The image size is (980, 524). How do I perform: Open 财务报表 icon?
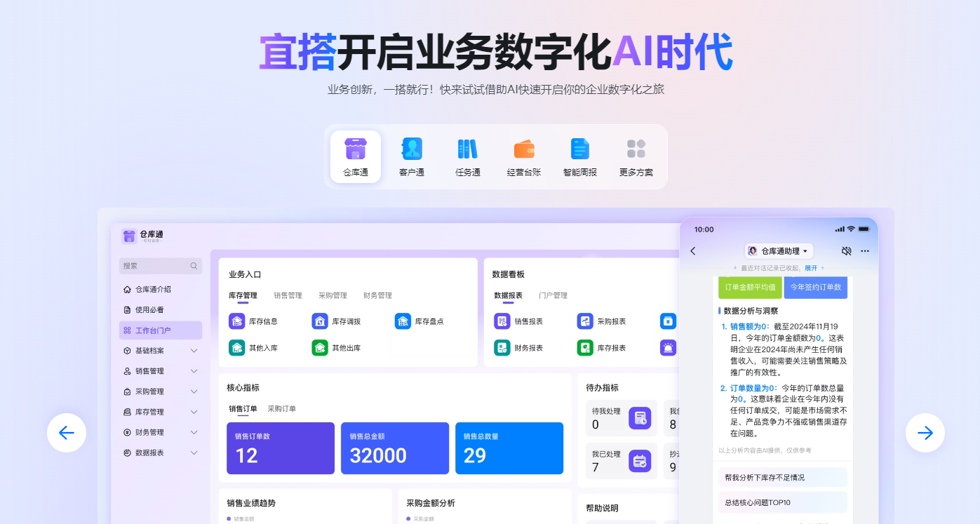pos(502,347)
